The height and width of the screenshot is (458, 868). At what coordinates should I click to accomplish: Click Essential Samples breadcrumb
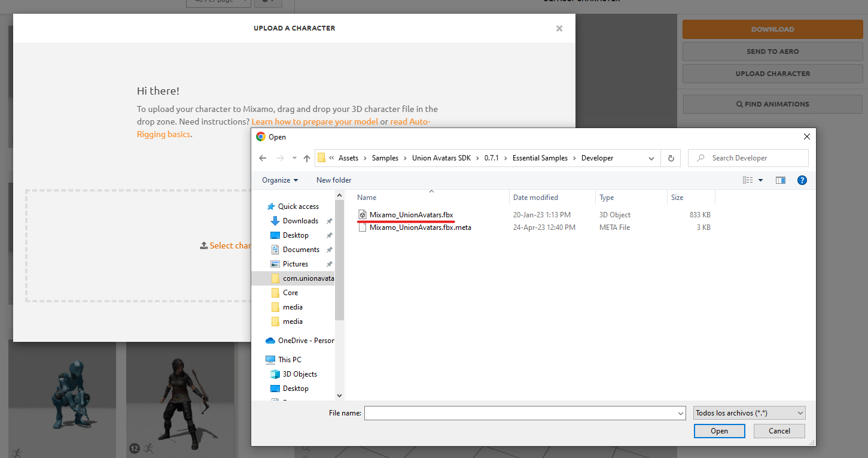[x=540, y=158]
